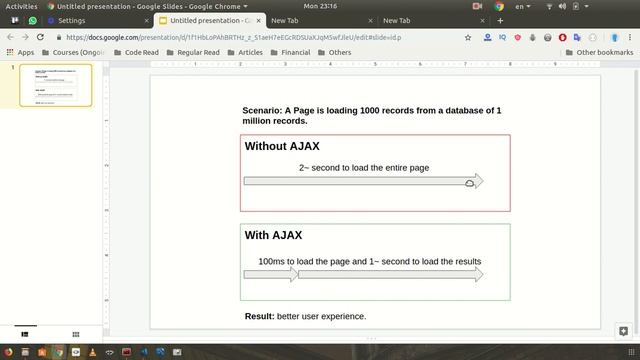Open Visual Studio Code from the dock
The height and width of the screenshot is (360, 640).
pos(144,352)
